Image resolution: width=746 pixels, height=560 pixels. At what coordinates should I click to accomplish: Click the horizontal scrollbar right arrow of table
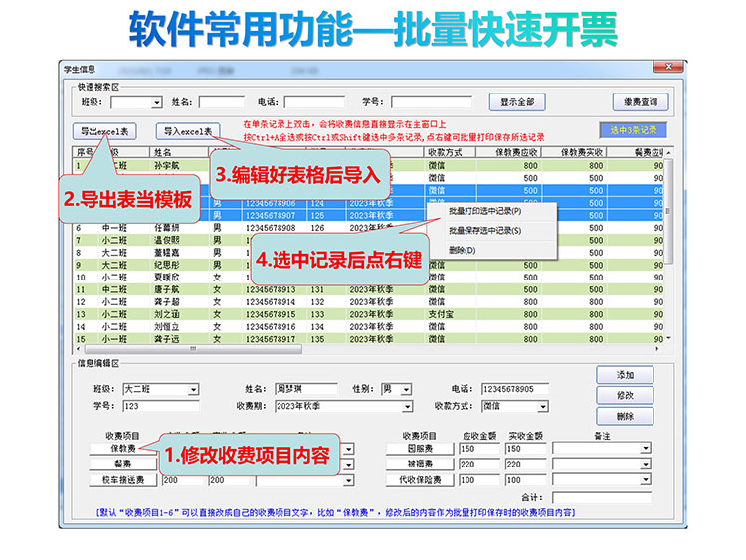(657, 349)
